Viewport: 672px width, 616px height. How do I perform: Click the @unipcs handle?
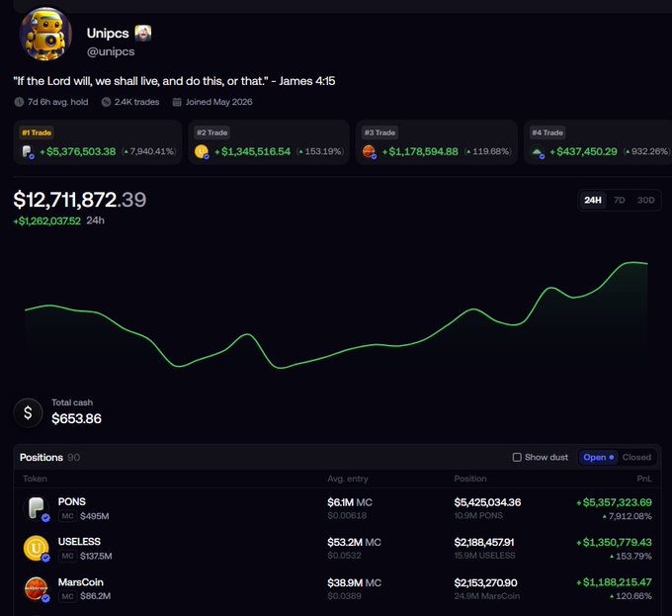click(x=111, y=51)
